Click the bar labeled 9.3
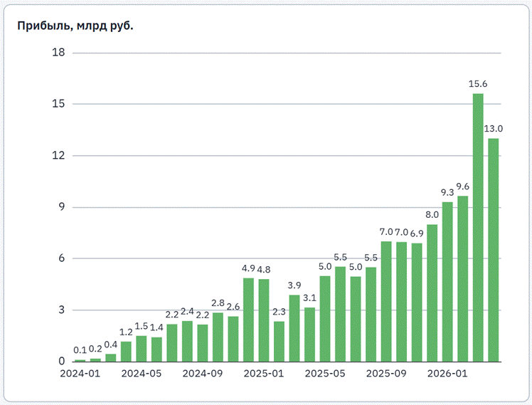The height and width of the screenshot is (405, 532). 447,282
